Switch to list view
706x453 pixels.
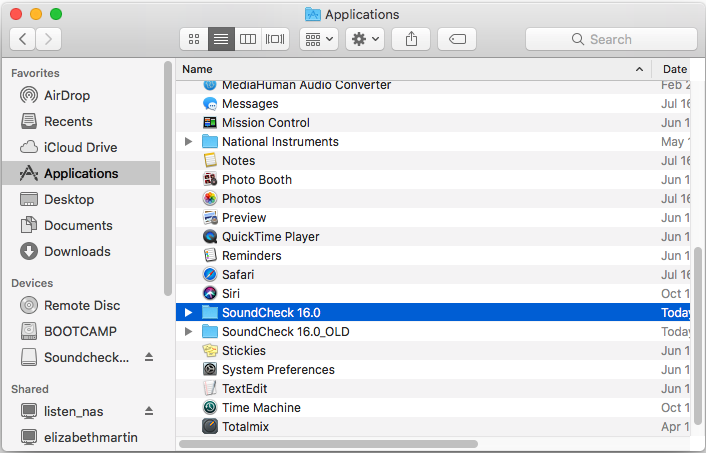(x=221, y=39)
